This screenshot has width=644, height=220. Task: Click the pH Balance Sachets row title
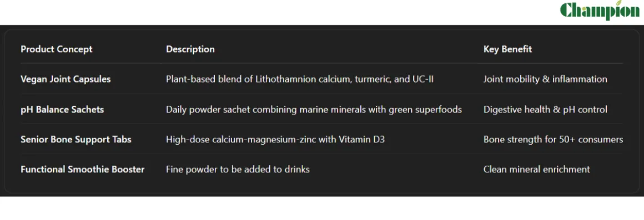(x=62, y=109)
